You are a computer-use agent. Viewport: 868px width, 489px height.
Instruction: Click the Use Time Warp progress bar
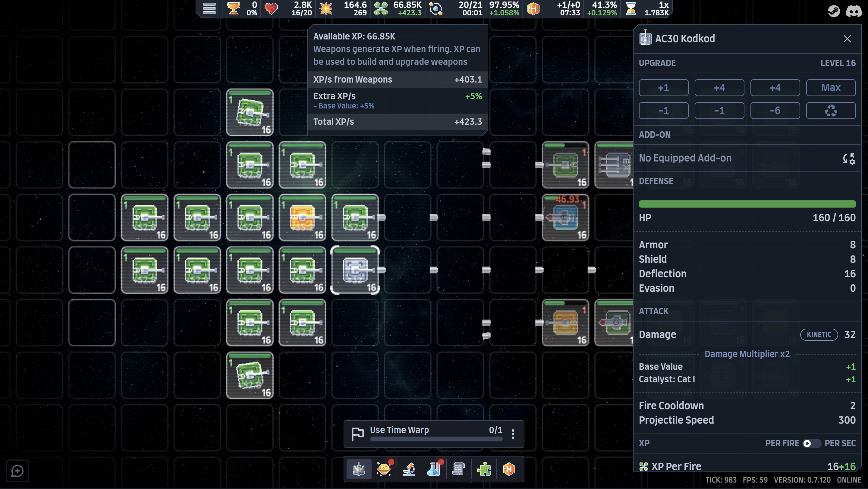coord(436,439)
